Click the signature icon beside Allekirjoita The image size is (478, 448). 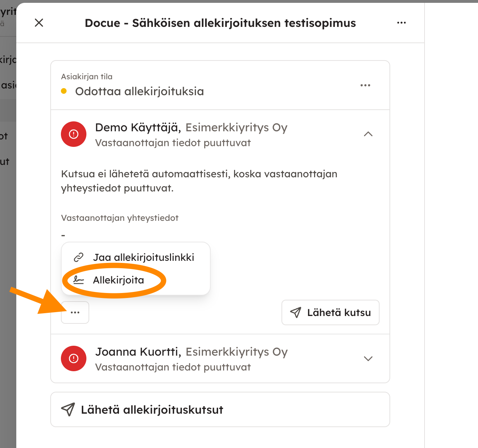tap(78, 280)
